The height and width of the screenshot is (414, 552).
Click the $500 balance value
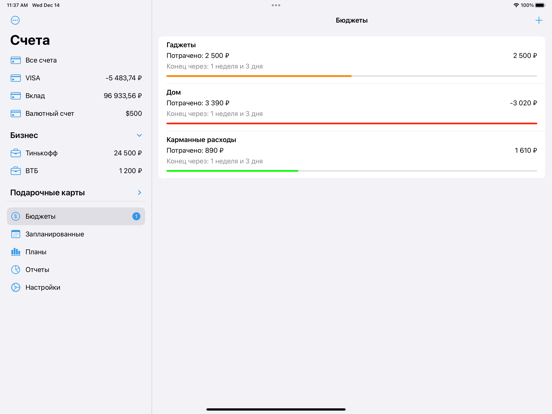[x=134, y=114]
